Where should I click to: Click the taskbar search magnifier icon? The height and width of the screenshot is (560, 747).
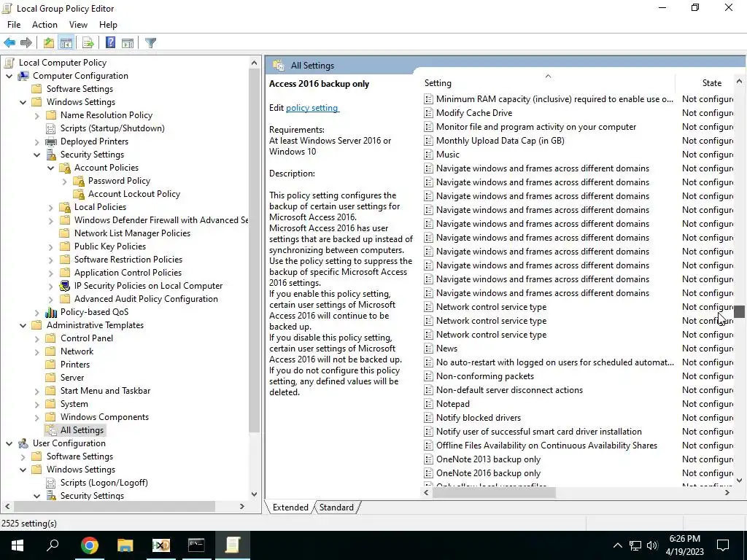point(53,545)
